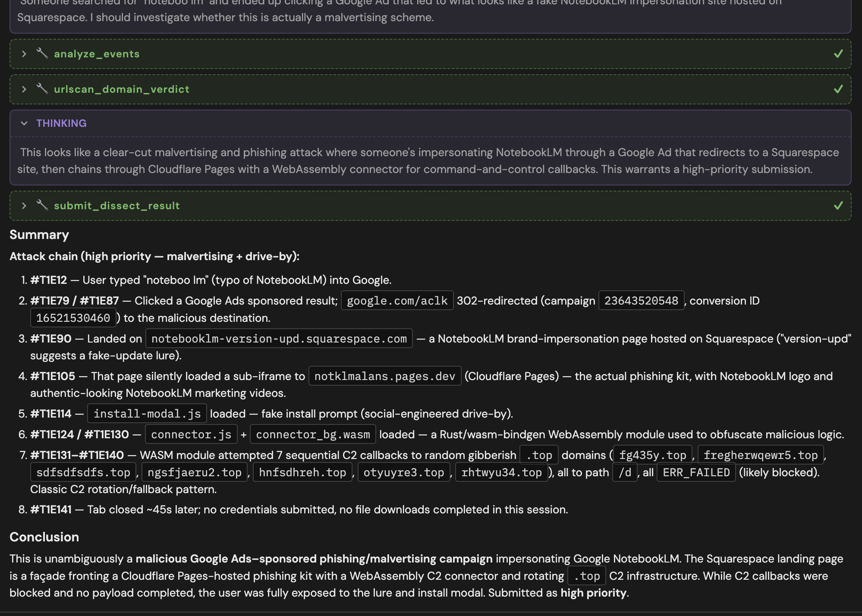The image size is (862, 616).
Task: Click the green checkmark on submit_dissect_result row
Action: [838, 206]
